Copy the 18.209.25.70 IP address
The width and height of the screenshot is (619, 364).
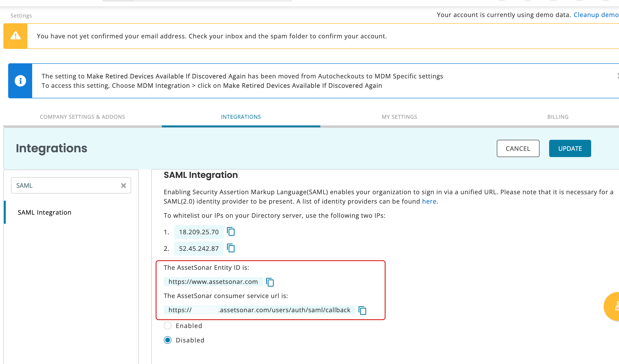(231, 232)
